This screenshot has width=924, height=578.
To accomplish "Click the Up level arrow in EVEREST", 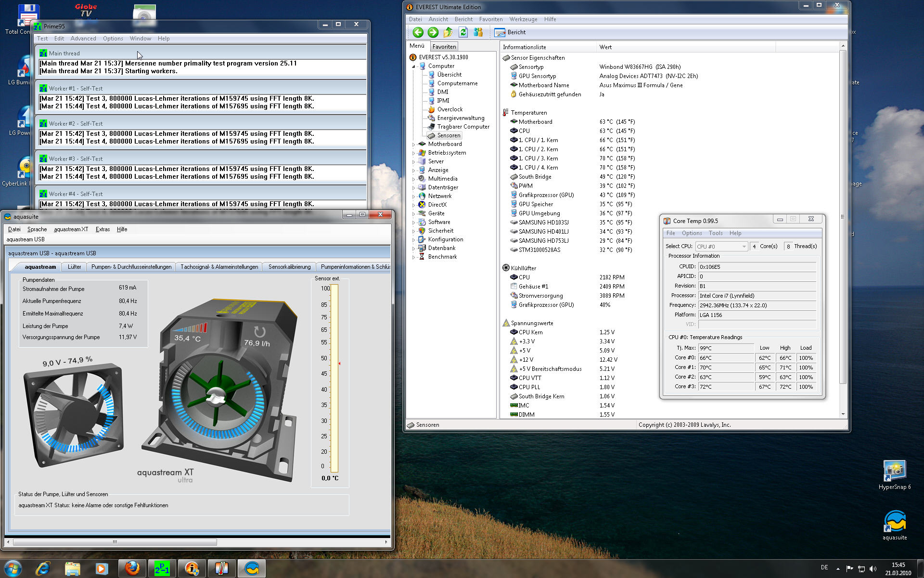I will point(448,32).
